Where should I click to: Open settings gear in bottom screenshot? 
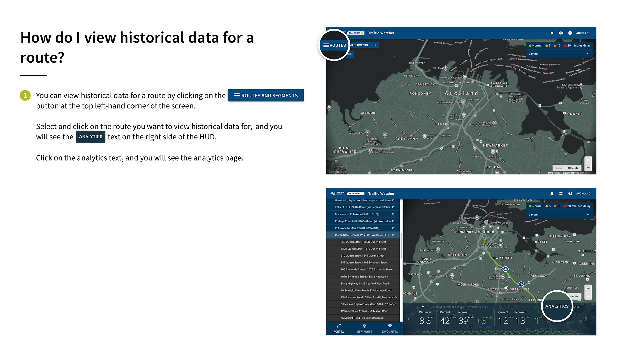click(561, 193)
